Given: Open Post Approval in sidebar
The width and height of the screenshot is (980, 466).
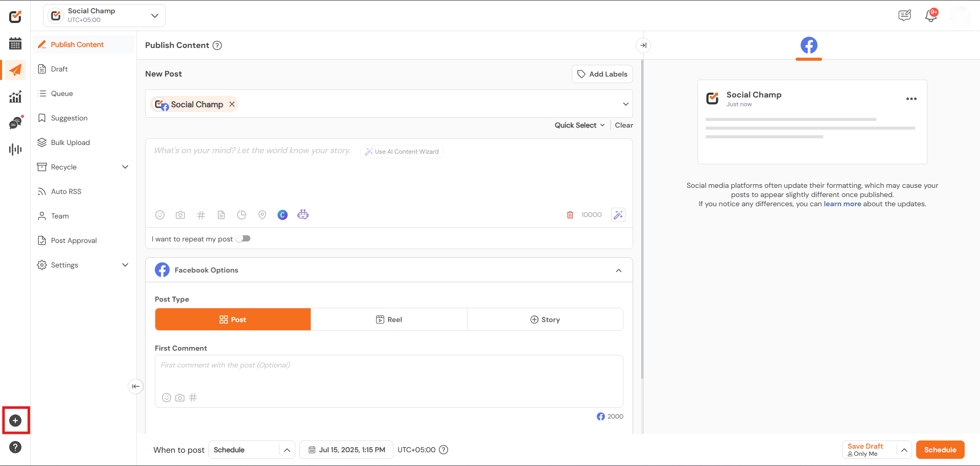Looking at the screenshot, I should click(x=84, y=240).
